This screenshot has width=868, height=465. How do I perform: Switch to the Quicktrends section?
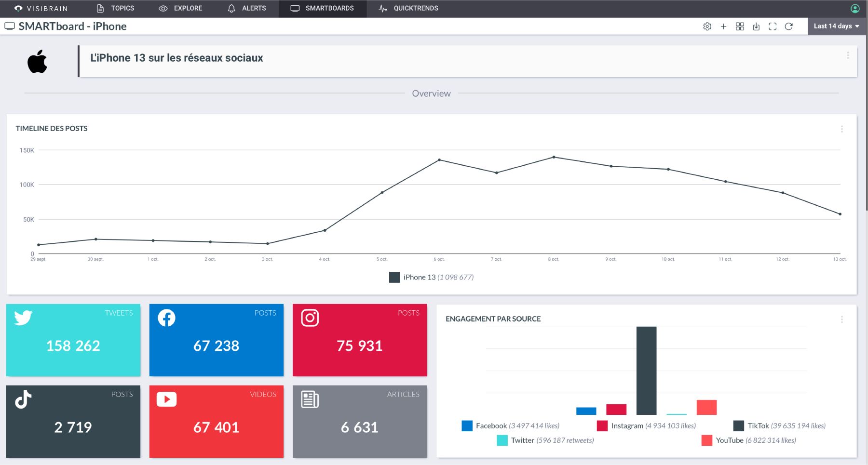coord(408,9)
